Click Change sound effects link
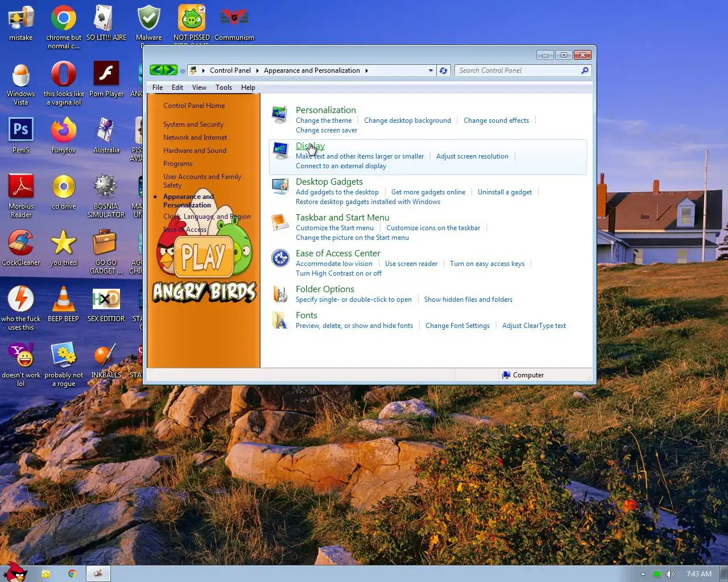This screenshot has height=582, width=728. point(496,120)
